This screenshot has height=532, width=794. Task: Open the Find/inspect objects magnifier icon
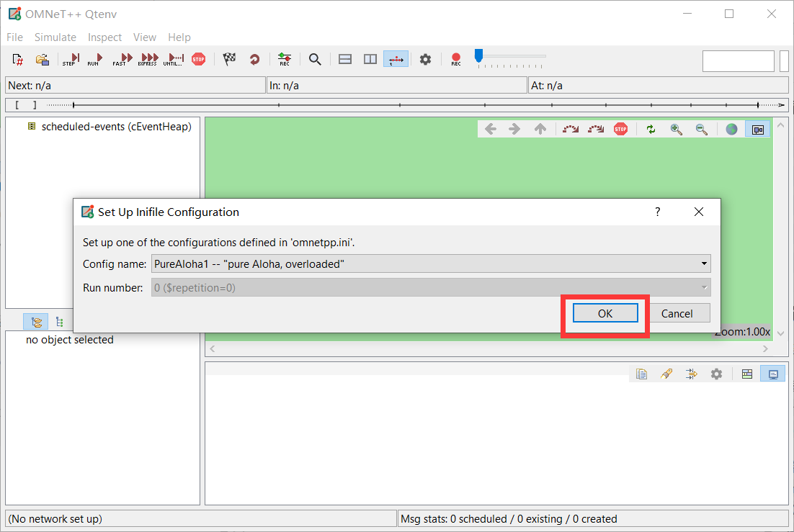(x=315, y=59)
